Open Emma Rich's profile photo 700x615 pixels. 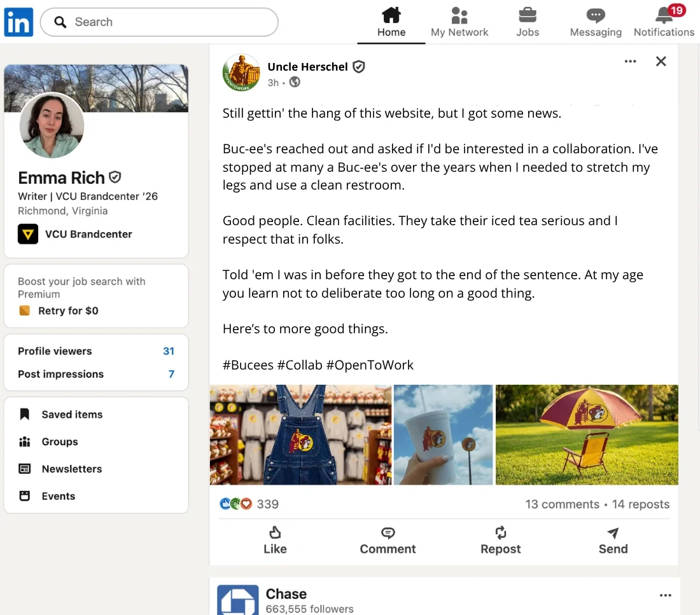tap(52, 125)
